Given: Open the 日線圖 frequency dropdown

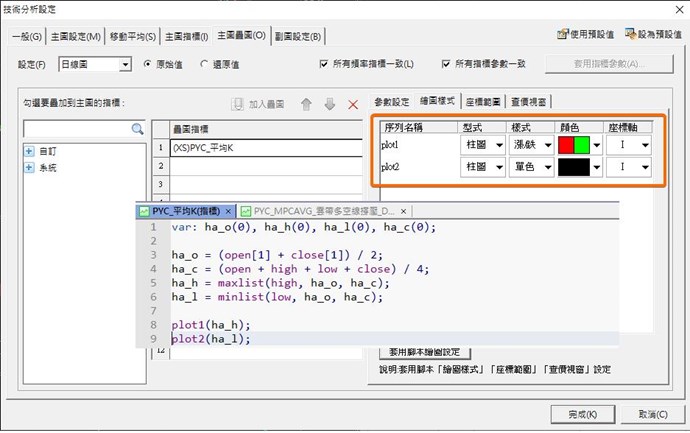Looking at the screenshot, I should point(125,64).
